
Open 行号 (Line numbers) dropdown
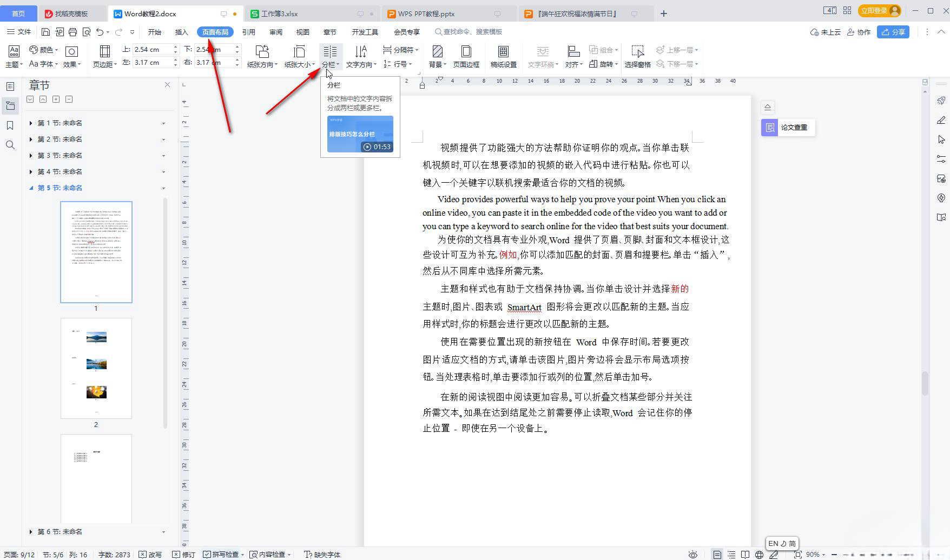398,64
